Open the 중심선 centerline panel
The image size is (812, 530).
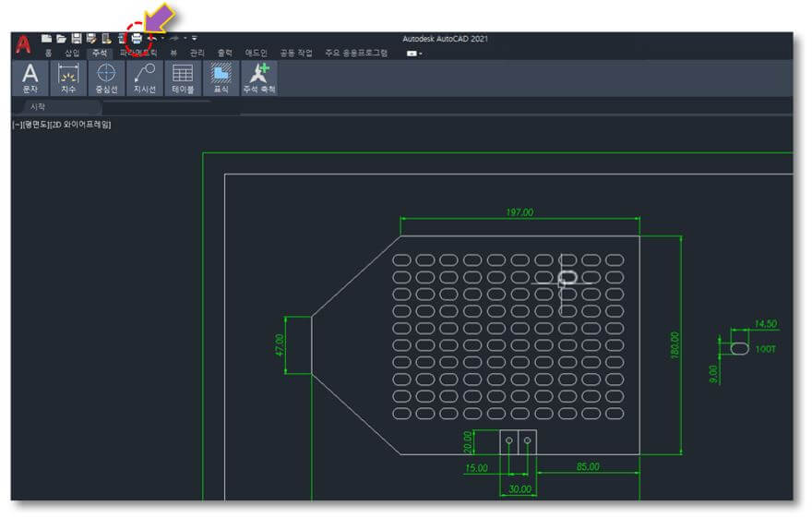[106, 78]
